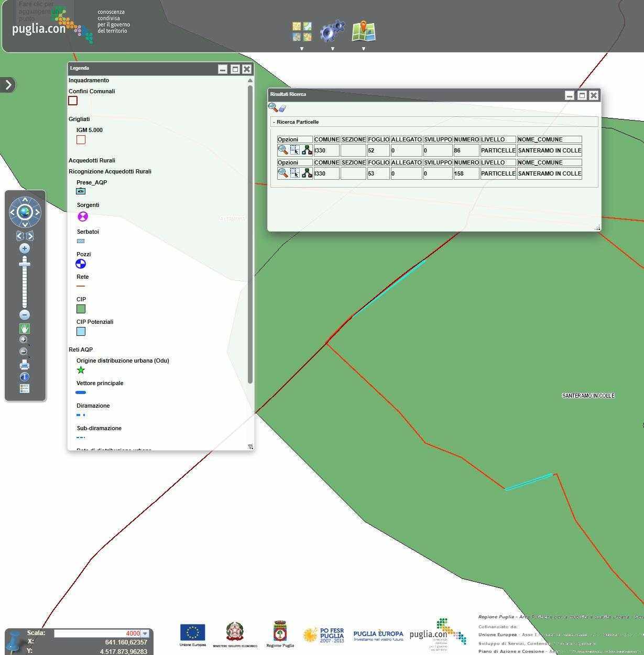Viewport: 644px width, 655px height.
Task: Click the PO FESR Puglia footer logo
Action: pos(324,635)
